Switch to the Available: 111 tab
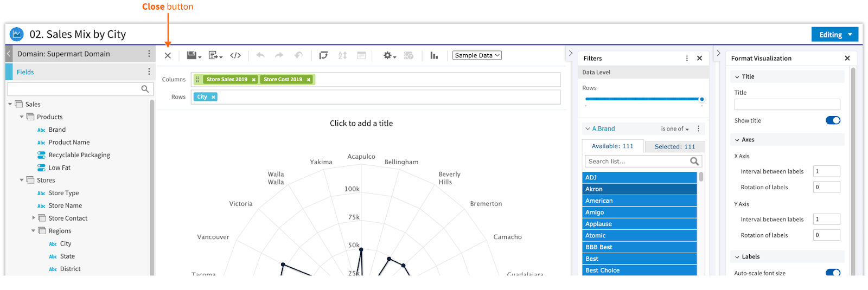Image resolution: width=868 pixels, height=290 pixels. (x=612, y=146)
